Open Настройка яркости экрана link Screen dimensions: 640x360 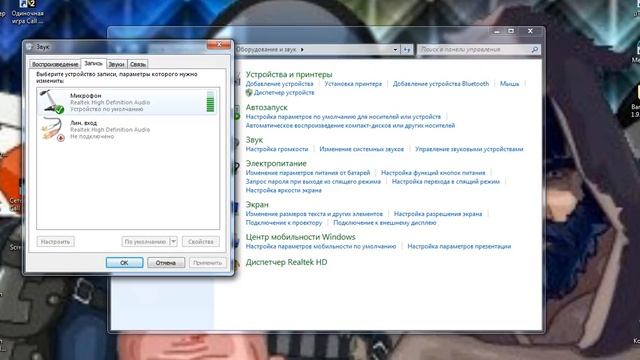pyautogui.click(x=284, y=191)
